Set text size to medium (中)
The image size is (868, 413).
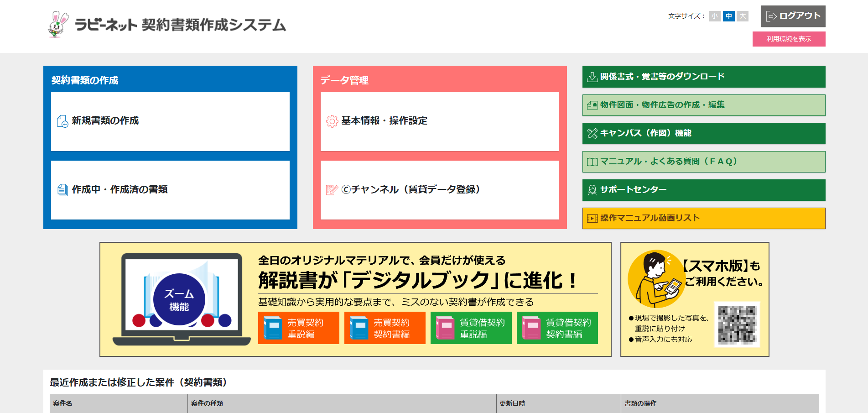click(728, 16)
